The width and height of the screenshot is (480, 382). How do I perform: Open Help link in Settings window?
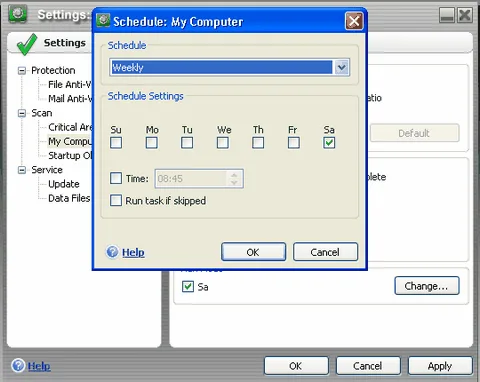point(39,366)
